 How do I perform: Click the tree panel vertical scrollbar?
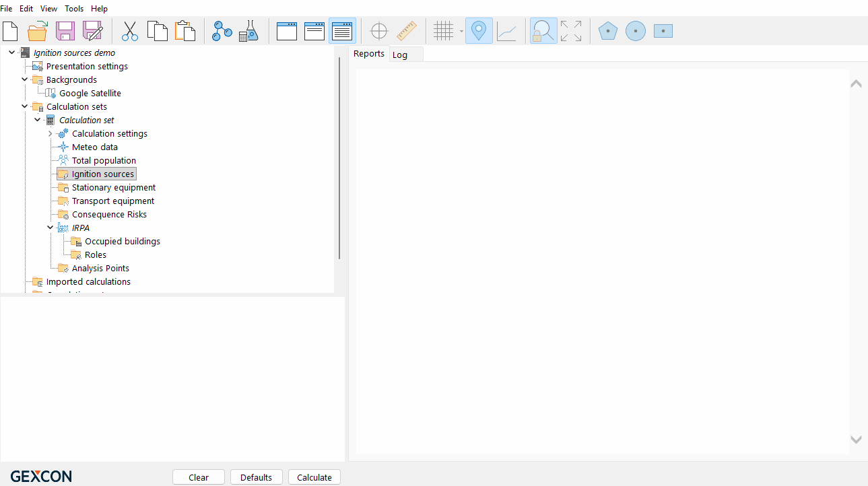coord(339,158)
